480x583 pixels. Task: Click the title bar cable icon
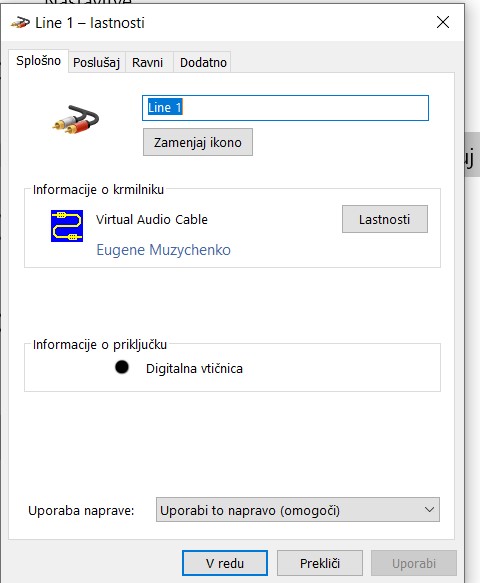coord(20,23)
